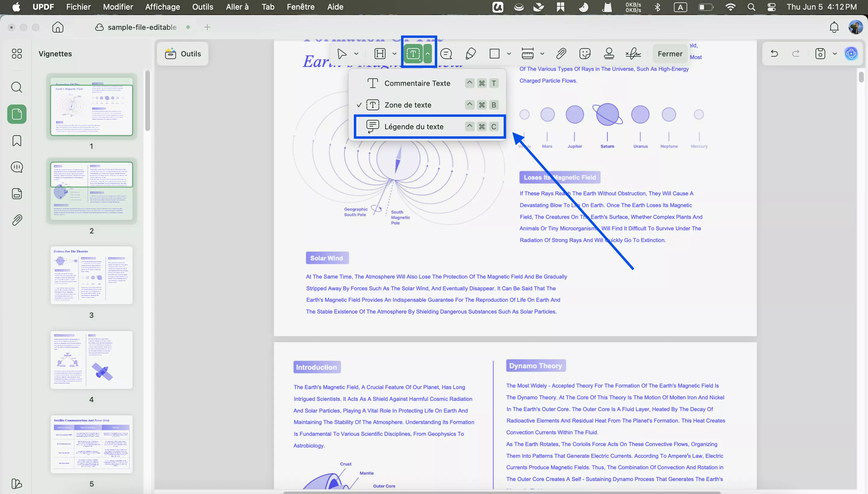Click the save document icon

point(820,54)
